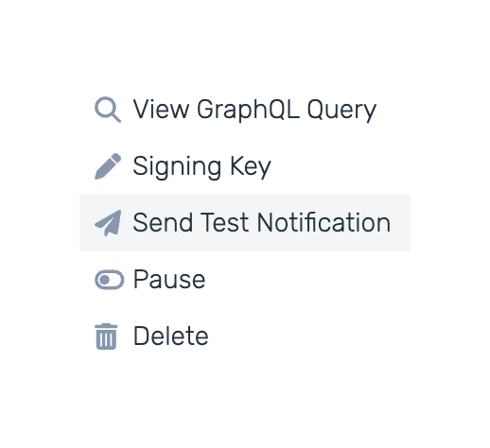This screenshot has width=490, height=448.
Task: Click the trash can icon
Action: pyautogui.click(x=106, y=336)
